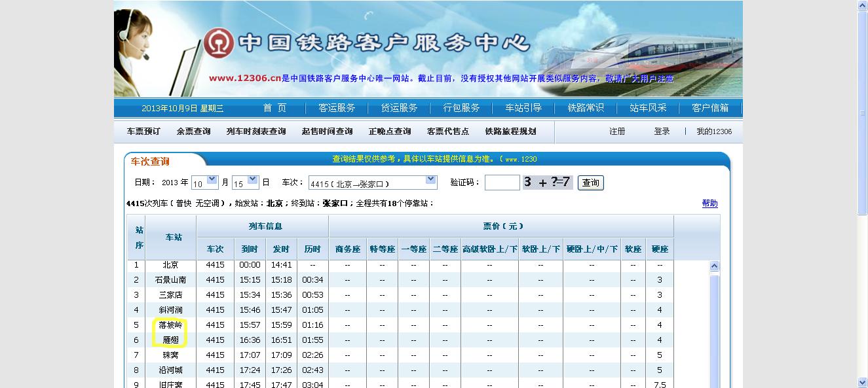Open the 帮助 link

click(x=710, y=203)
